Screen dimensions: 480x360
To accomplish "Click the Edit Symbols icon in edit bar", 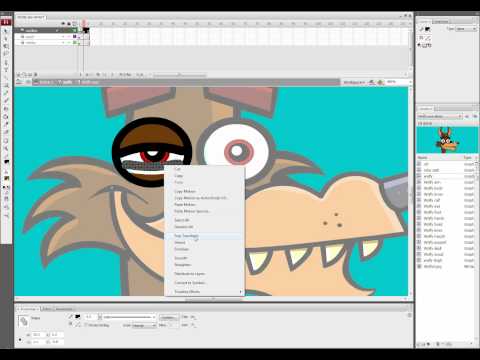I will [x=381, y=82].
